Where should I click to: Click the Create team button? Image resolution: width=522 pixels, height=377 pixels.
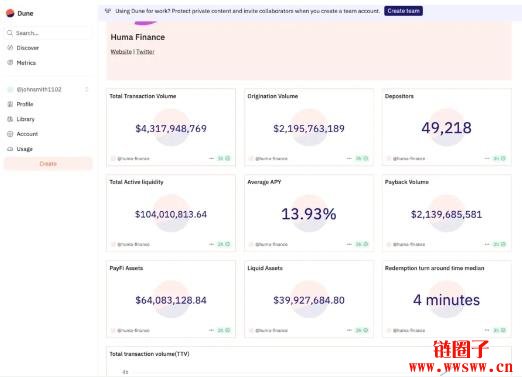(x=403, y=11)
